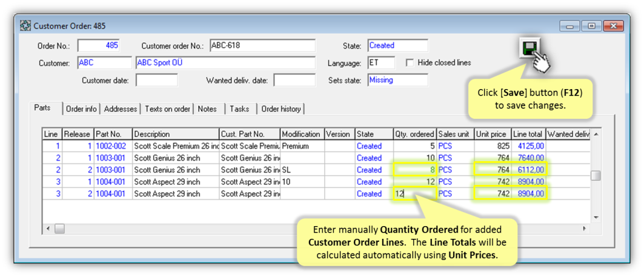Click the quantity ordered cell showing 10
This screenshot has width=644, height=277.
(x=415, y=158)
